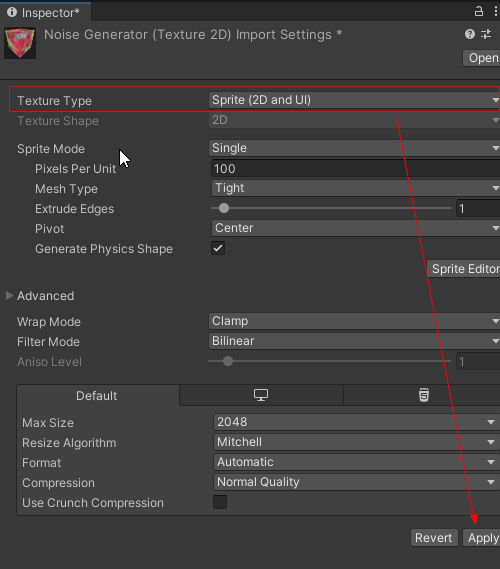
Task: Select the Inspector tab
Action: pos(45,12)
